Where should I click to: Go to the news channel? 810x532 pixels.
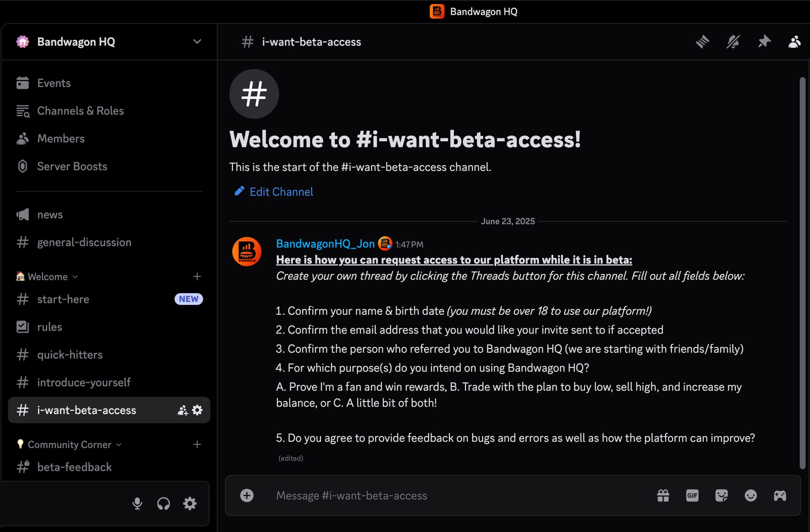point(109,215)
